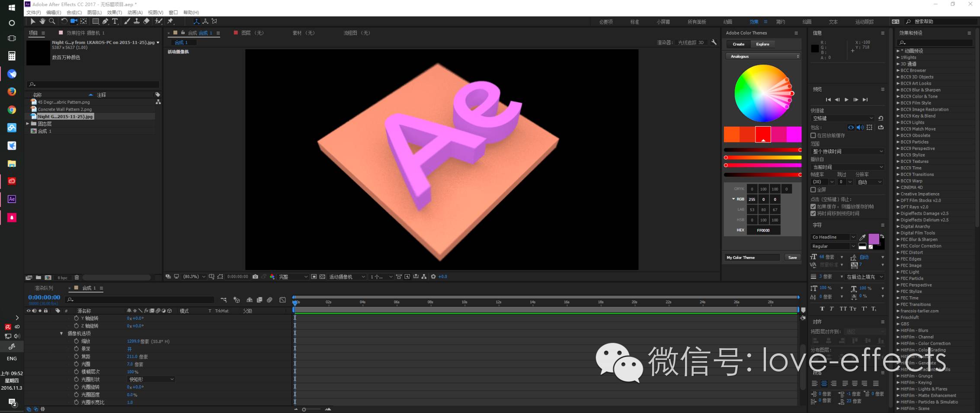Viewport: 980px width, 413px height.
Task: Open Chrome from the taskbar
Action: 12,110
